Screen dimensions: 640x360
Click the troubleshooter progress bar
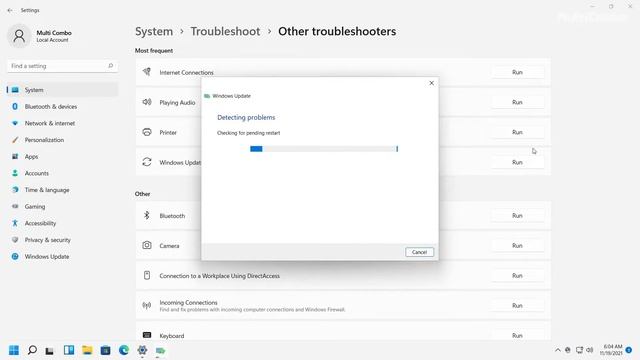[324, 149]
